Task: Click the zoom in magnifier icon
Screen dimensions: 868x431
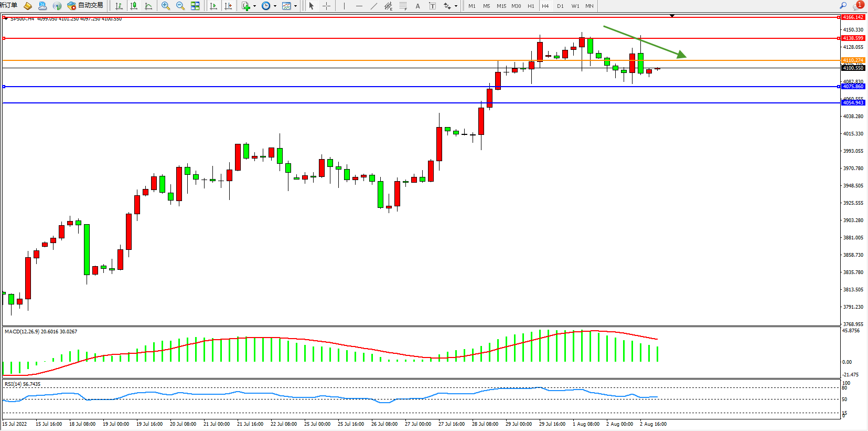Action: point(166,6)
